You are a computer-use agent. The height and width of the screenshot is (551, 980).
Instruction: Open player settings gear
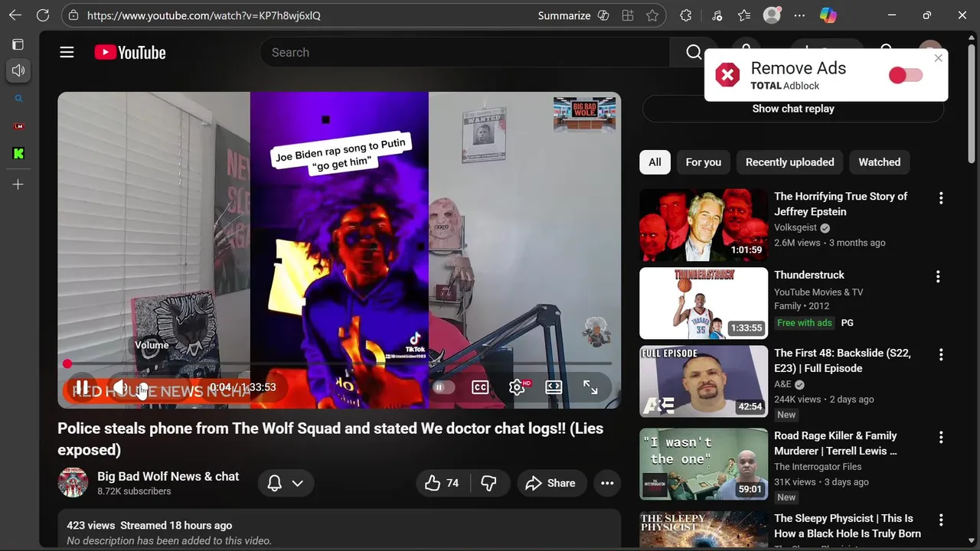point(517,387)
